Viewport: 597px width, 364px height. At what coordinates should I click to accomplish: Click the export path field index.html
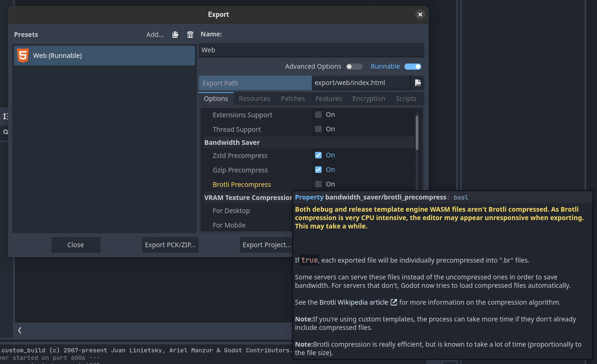361,83
